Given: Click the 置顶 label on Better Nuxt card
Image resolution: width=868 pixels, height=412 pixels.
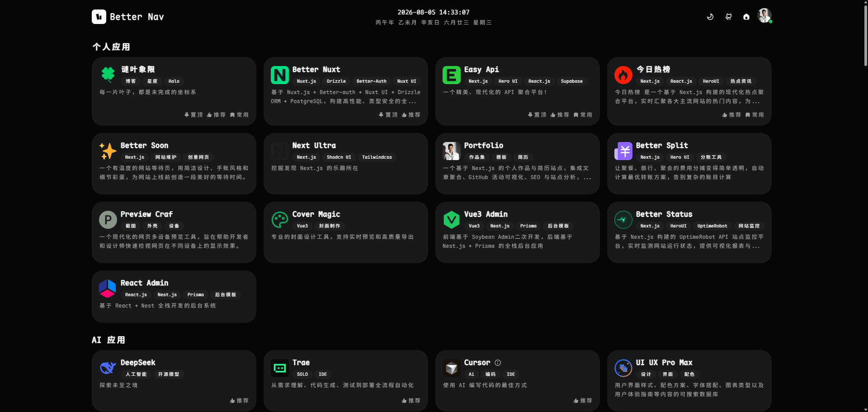Looking at the screenshot, I should pyautogui.click(x=388, y=115).
